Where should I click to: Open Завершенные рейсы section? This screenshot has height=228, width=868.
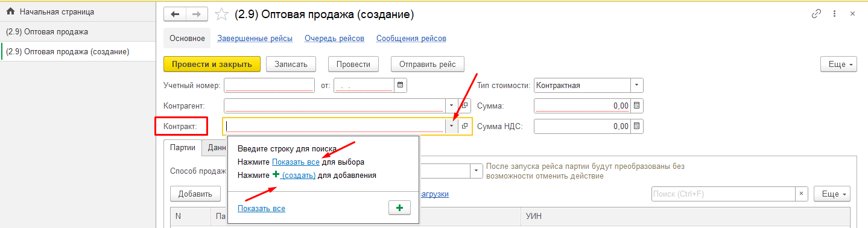coord(255,38)
